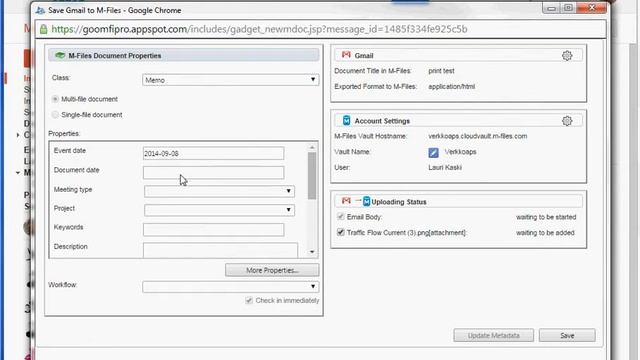
Task: Close the Save Gmail to M-Files window
Action: coord(592,8)
